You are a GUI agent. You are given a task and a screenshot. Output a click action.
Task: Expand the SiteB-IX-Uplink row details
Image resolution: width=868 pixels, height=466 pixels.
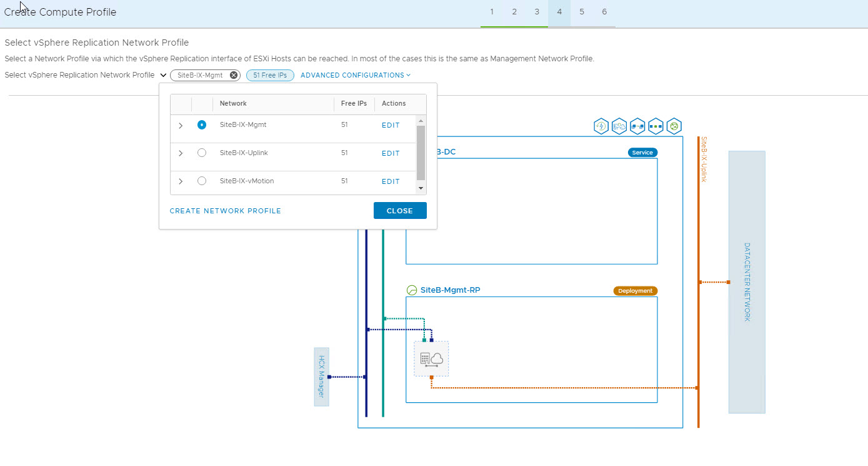point(181,153)
